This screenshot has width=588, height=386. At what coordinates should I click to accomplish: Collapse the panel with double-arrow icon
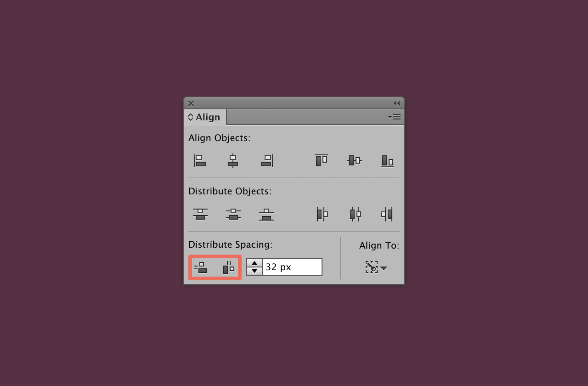[x=396, y=103]
